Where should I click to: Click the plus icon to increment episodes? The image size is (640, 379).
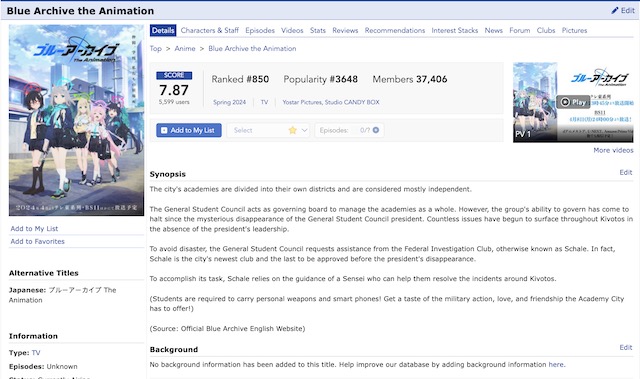(376, 130)
